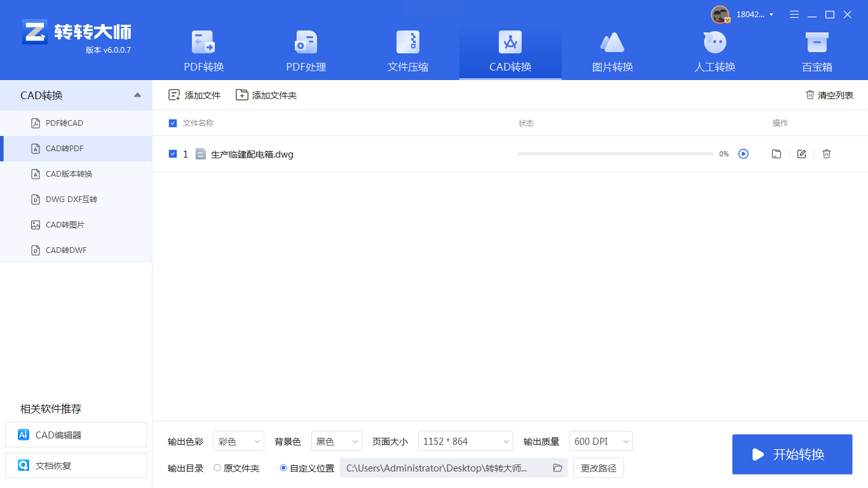
Task: Select the 自定义位置 output radio button
Action: [283, 468]
